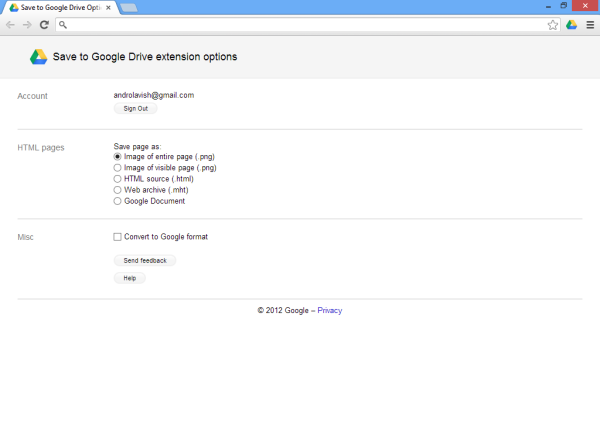Choose Web archive (.mht) option
Screen dimensions: 600x426
(x=117, y=190)
